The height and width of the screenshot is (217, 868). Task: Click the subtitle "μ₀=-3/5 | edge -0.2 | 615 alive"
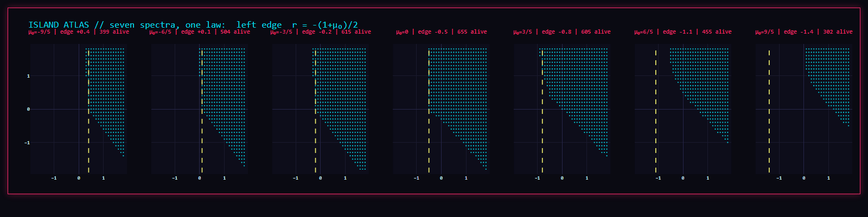point(321,32)
